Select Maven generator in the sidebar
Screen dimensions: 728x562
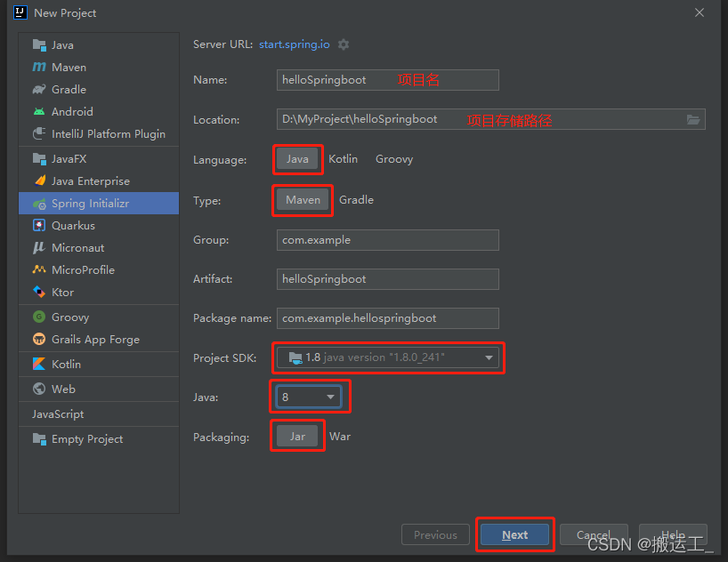(99, 68)
